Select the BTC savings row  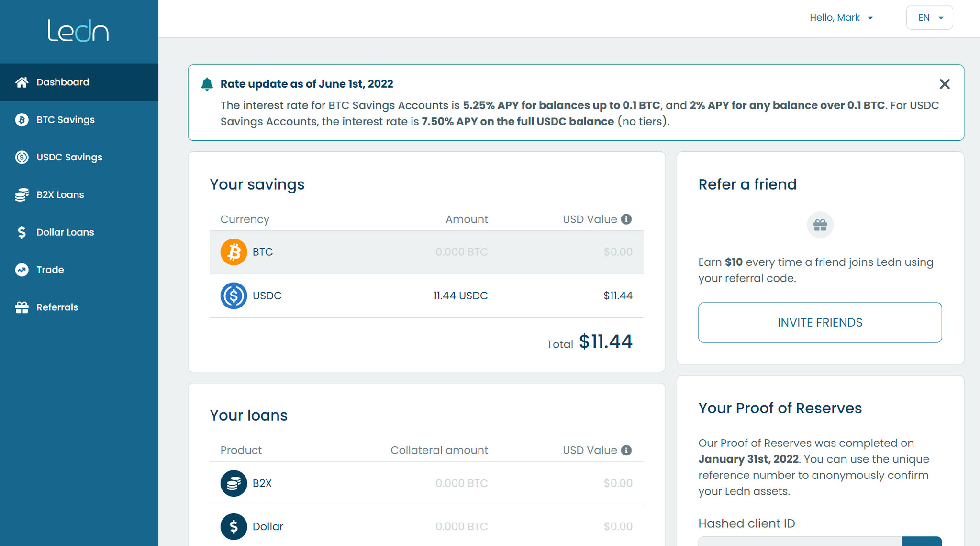pos(426,252)
